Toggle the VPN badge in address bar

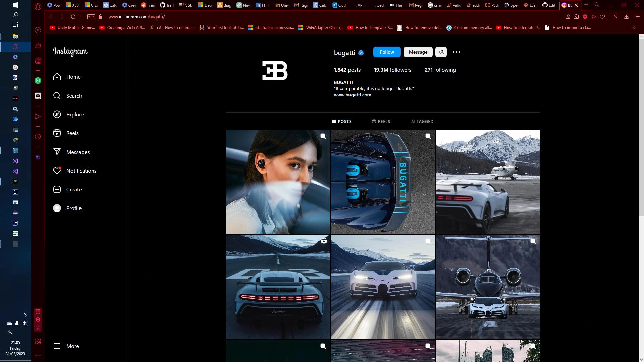coord(91,17)
